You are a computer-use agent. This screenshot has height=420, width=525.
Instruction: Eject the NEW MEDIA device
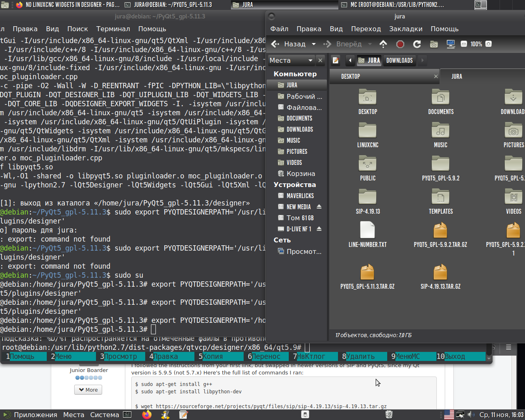[x=319, y=207]
